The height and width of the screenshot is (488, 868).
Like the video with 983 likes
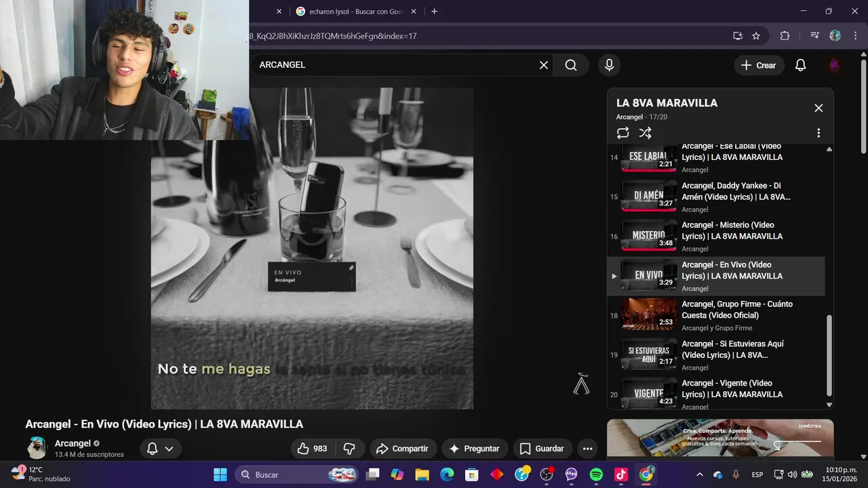pyautogui.click(x=312, y=449)
